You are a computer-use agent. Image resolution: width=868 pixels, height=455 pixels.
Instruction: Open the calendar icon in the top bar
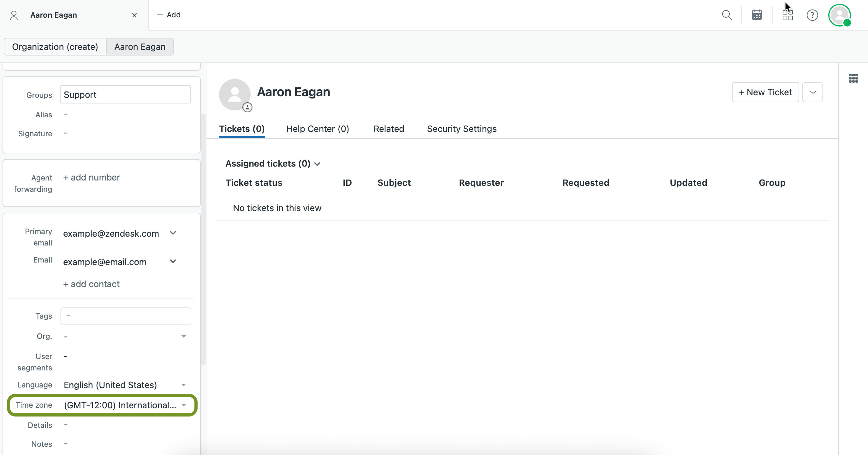[x=757, y=15]
